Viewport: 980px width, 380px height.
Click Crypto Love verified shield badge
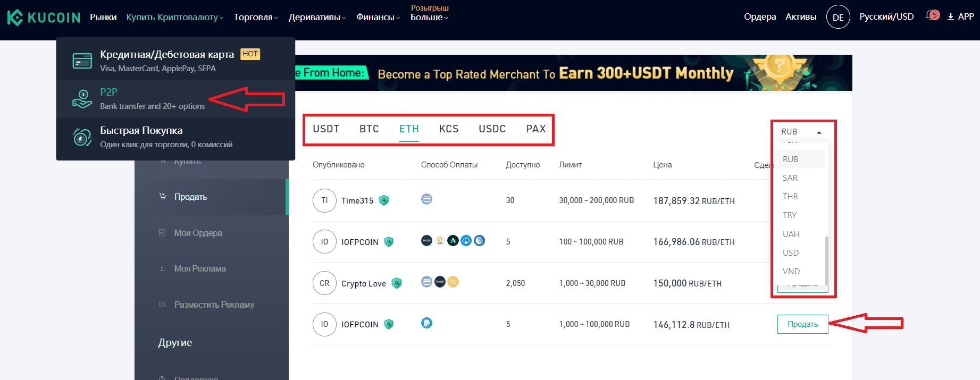(x=397, y=283)
